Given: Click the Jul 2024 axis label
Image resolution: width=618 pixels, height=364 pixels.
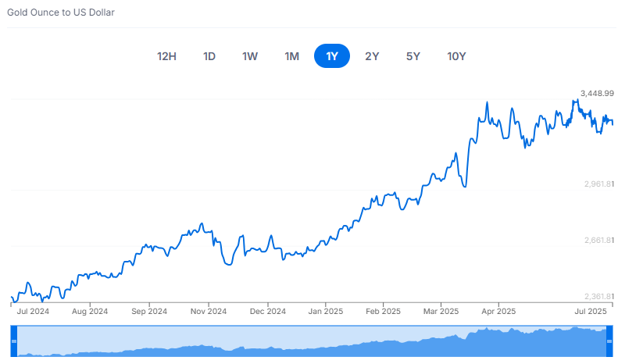Looking at the screenshot, I should coord(33,311).
